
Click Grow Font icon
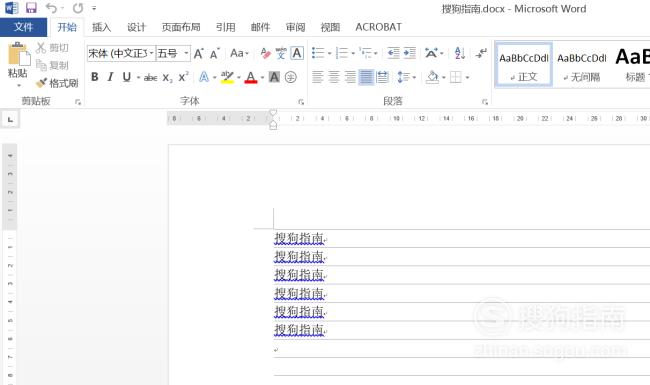tap(199, 53)
